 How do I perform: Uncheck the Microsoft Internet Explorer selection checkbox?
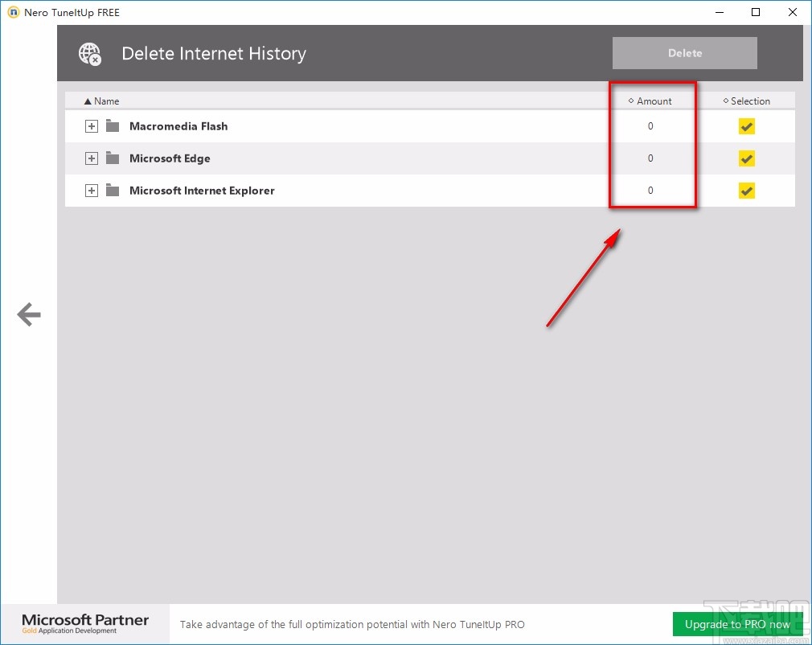746,190
